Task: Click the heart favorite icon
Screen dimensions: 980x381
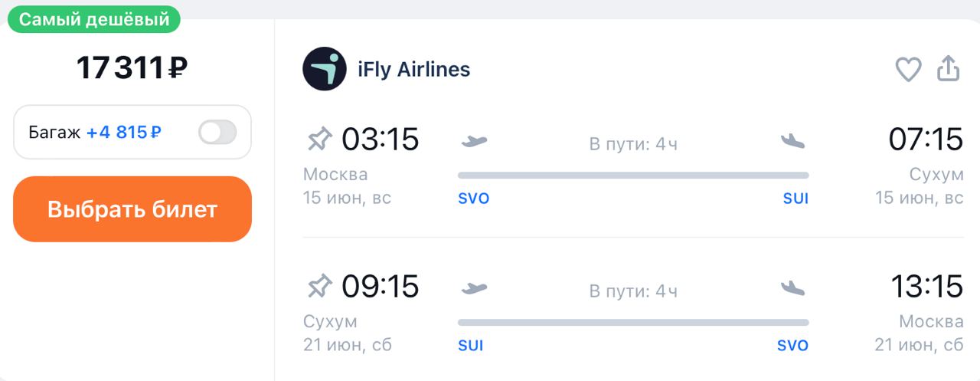Action: pyautogui.click(x=908, y=70)
